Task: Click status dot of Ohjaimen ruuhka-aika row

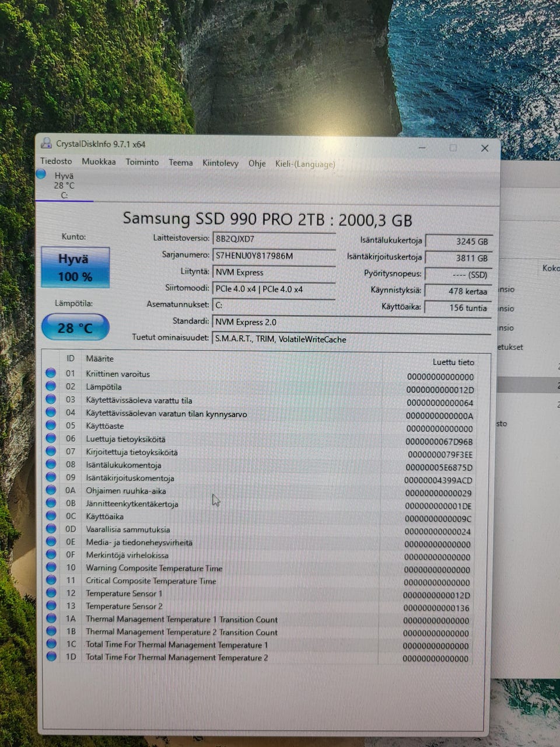Action: pyautogui.click(x=51, y=490)
